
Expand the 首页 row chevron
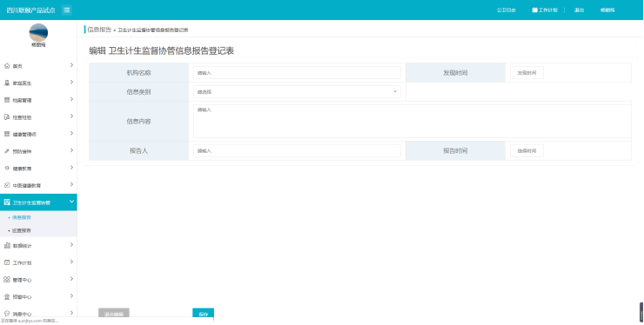point(71,65)
